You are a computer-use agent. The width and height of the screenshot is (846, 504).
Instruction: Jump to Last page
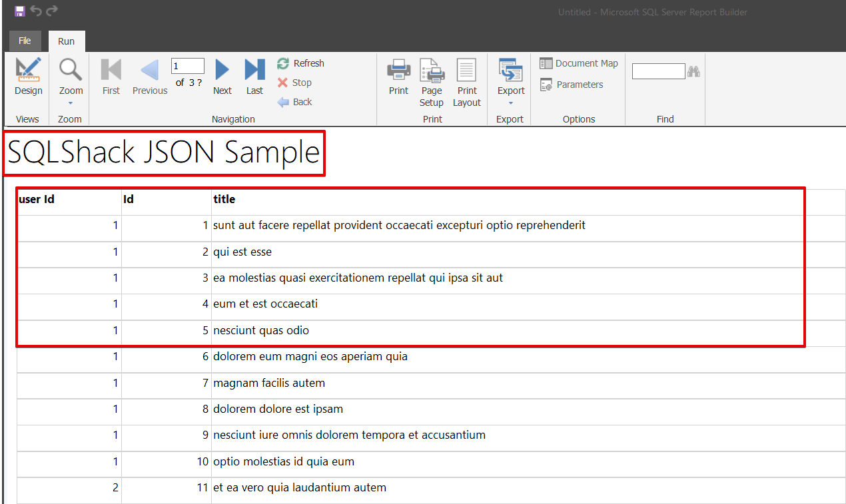tap(254, 77)
